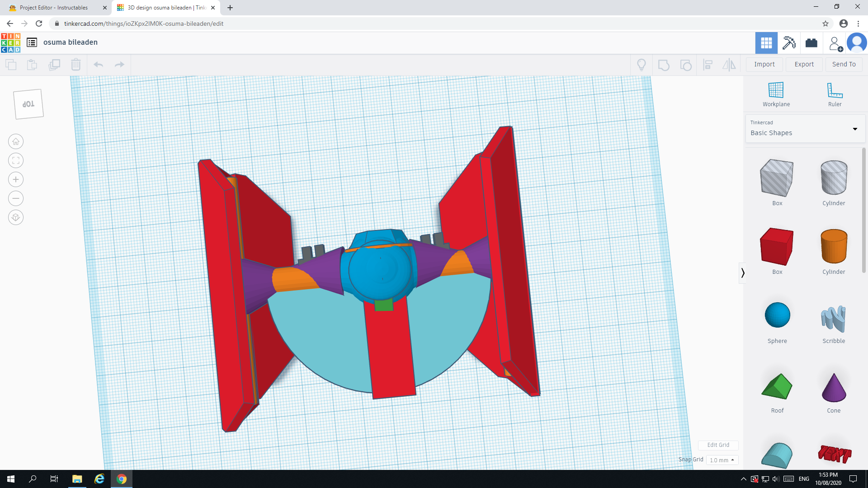Go back in browser history
This screenshot has width=868, height=488.
pos(10,23)
